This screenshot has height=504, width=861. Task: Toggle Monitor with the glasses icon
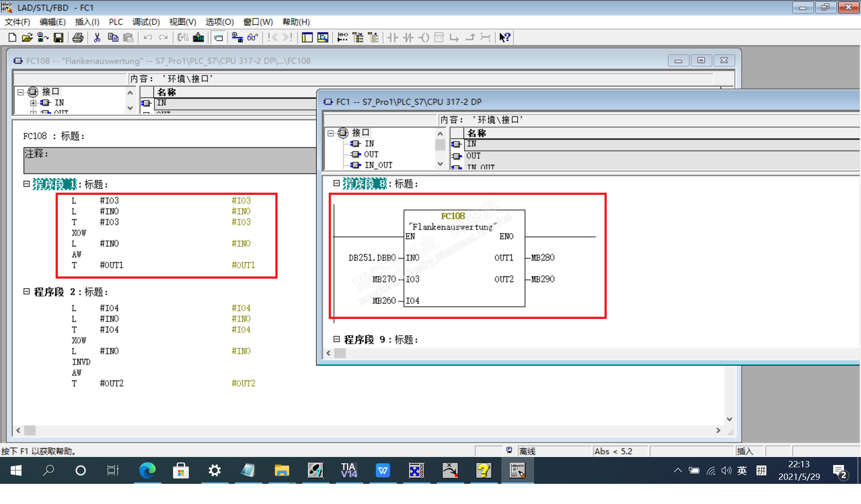pyautogui.click(x=252, y=38)
